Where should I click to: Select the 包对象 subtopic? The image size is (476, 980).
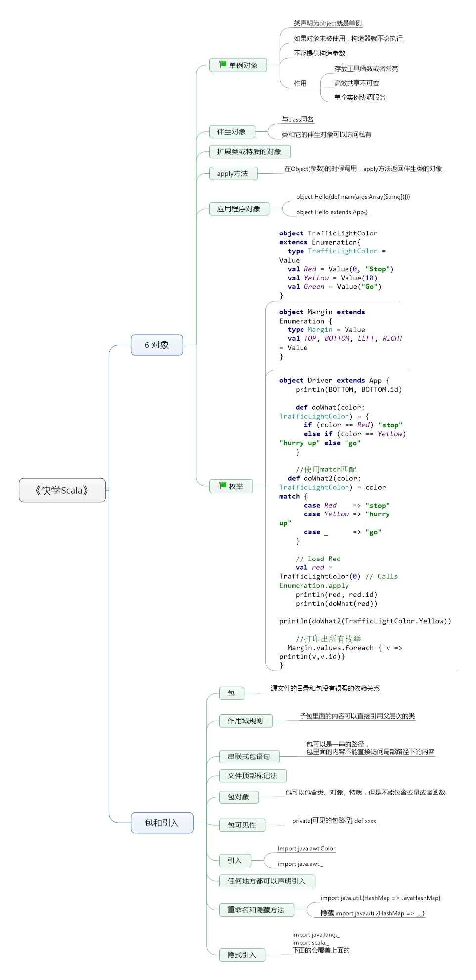239,797
